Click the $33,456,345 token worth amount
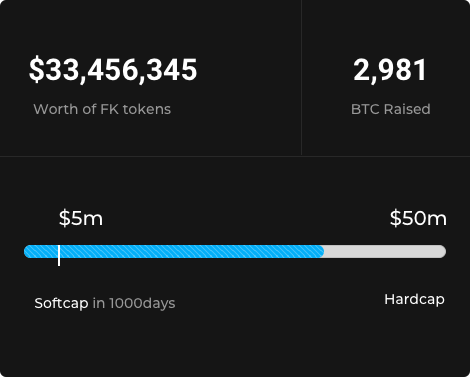This screenshot has height=377, width=470. 113,70
